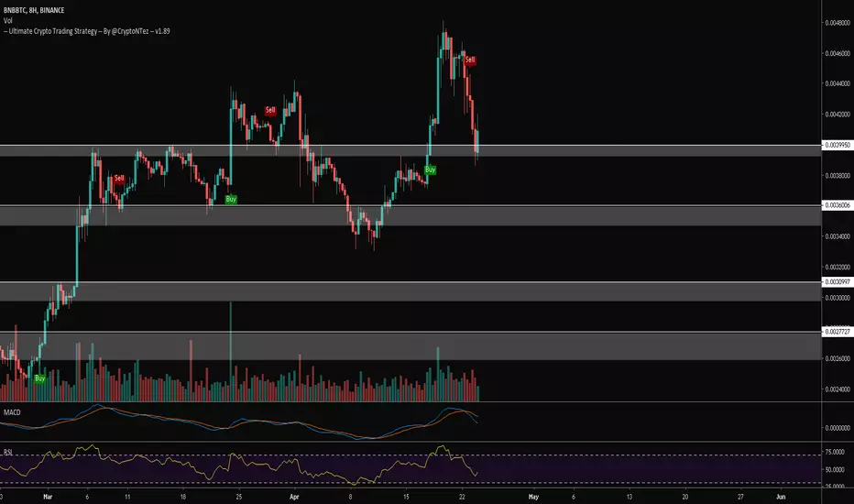854x504 pixels.
Task: Click the 27 date on the time axis
Action: coord(740,497)
